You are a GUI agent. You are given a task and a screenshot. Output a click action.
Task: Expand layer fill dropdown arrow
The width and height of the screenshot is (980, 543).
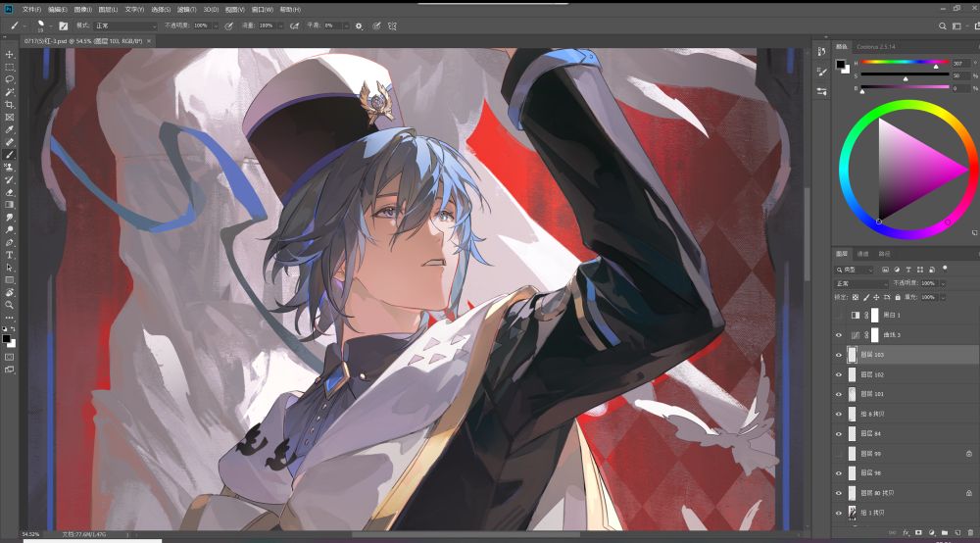(943, 297)
